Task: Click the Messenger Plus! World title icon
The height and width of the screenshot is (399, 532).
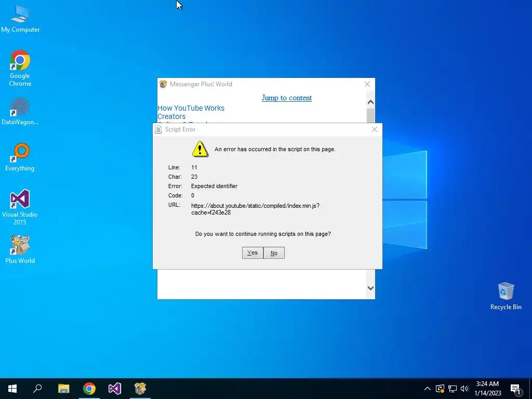Action: pyautogui.click(x=163, y=84)
